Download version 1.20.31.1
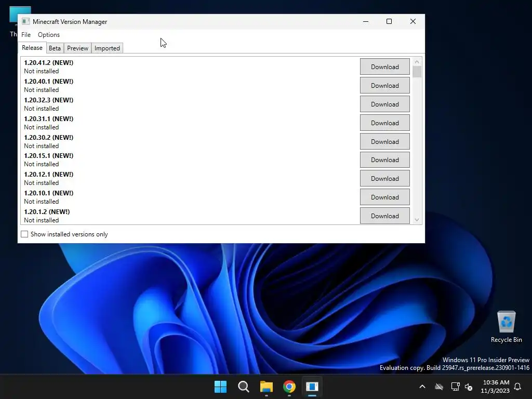532x399 pixels. (x=385, y=123)
